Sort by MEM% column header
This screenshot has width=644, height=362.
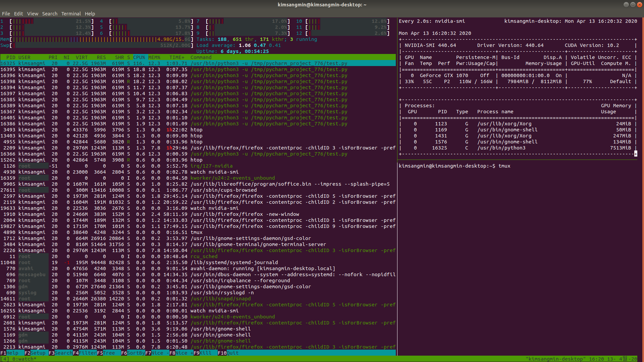point(154,57)
